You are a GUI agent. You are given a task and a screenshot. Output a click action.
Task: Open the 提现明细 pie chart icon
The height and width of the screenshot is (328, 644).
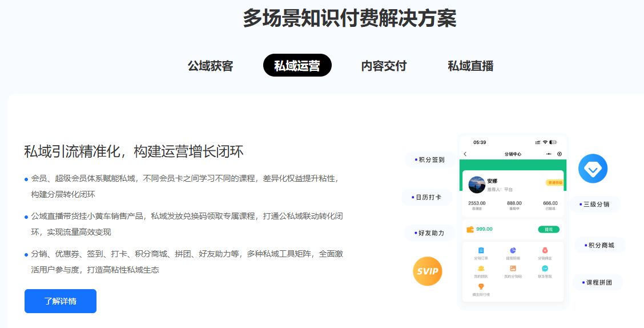coord(513,250)
